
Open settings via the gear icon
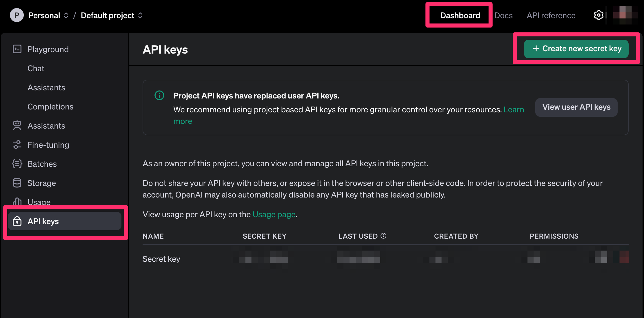pos(598,15)
